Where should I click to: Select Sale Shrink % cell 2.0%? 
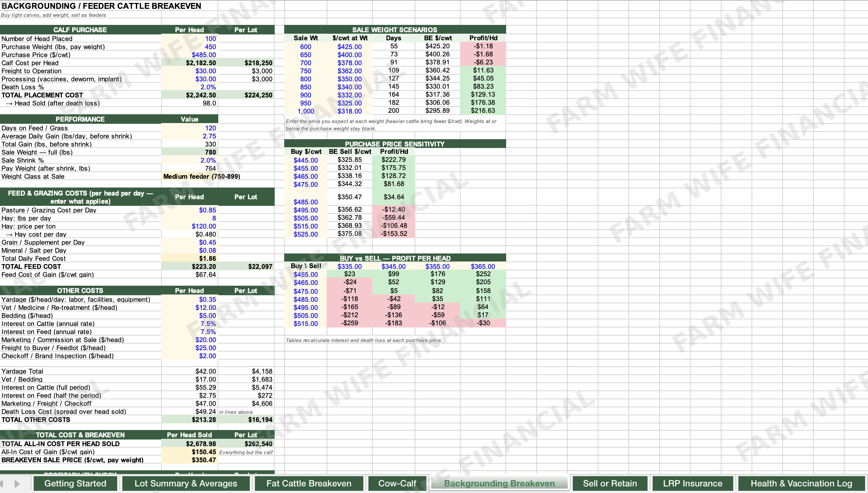(190, 160)
